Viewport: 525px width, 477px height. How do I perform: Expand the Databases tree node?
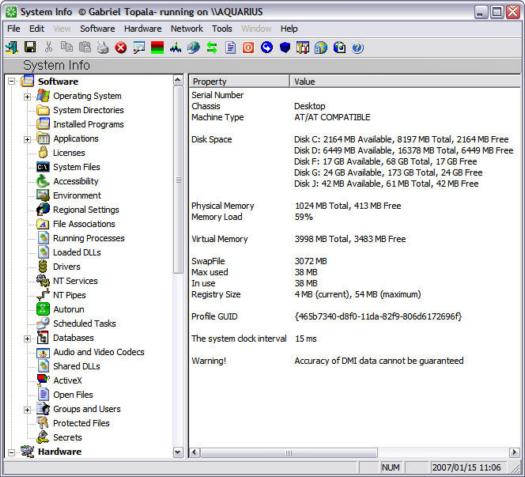[x=27, y=338]
